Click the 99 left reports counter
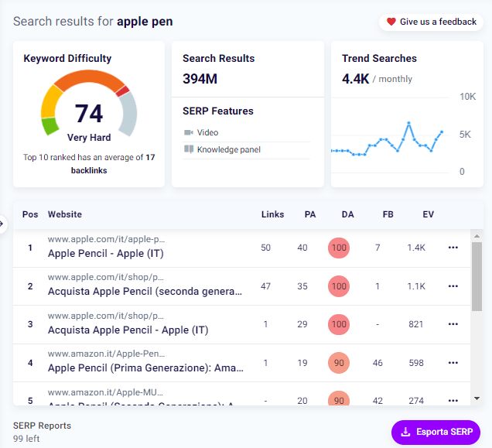The image size is (492, 448). click(x=26, y=439)
